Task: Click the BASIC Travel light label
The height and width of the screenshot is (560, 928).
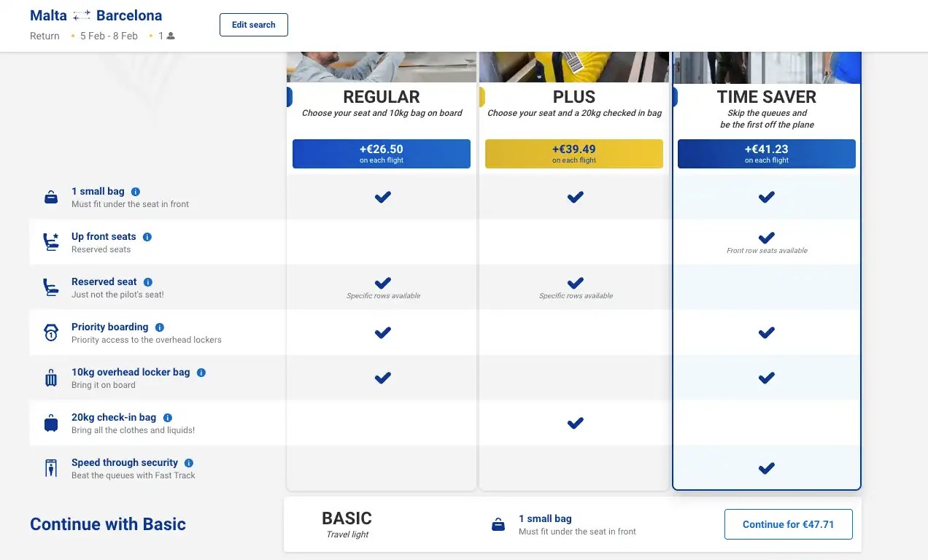Action: click(347, 524)
